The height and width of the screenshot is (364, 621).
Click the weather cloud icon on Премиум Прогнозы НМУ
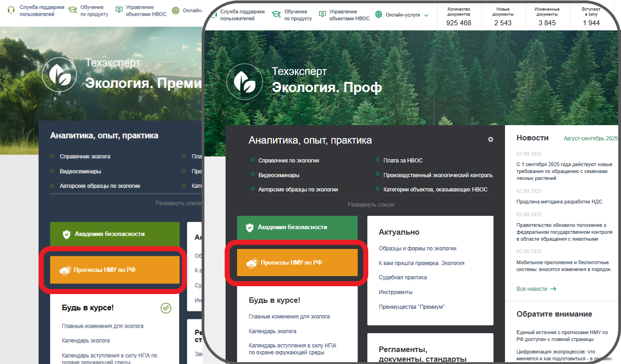[65, 270]
